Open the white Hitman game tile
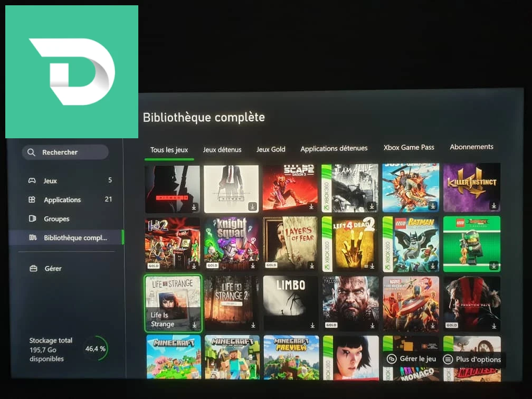This screenshot has width=532, height=399. tap(231, 189)
